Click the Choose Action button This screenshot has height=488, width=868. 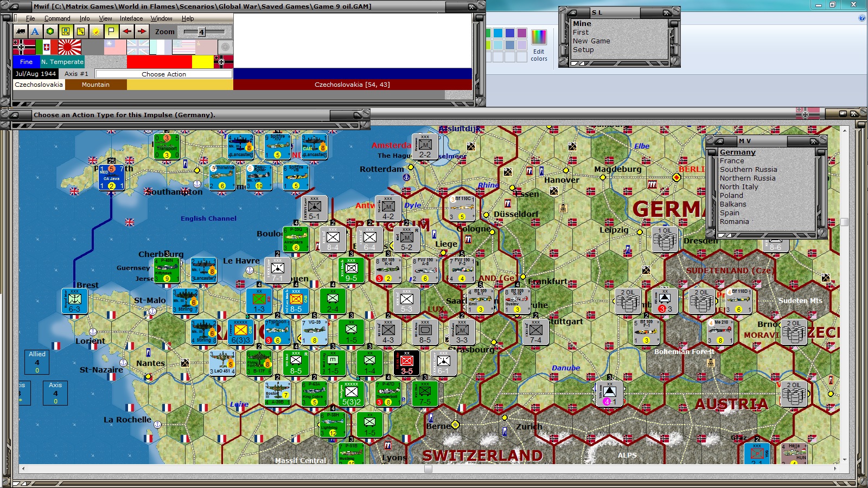(x=164, y=74)
